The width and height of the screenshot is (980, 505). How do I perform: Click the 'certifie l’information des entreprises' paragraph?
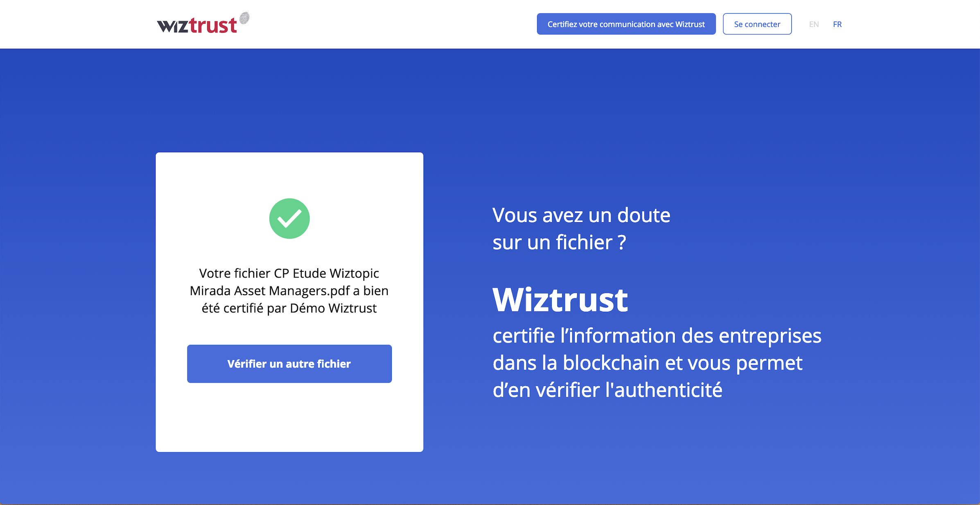click(657, 363)
